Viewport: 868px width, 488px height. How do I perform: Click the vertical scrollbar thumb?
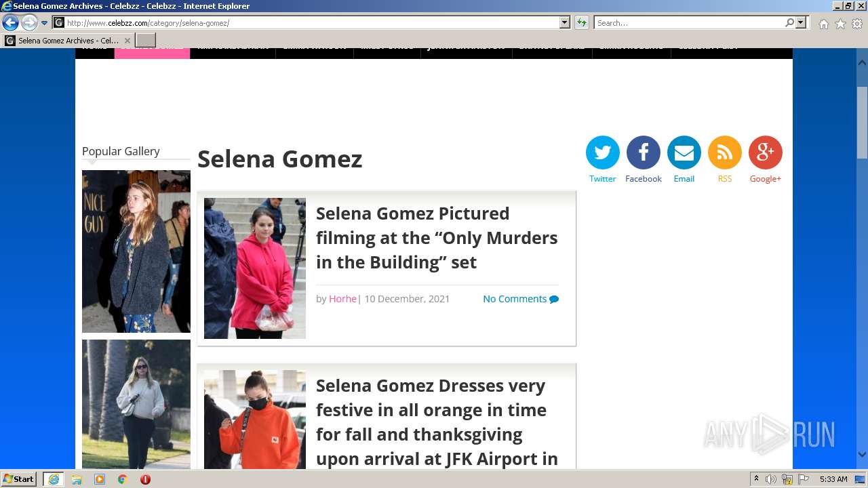[x=862, y=123]
